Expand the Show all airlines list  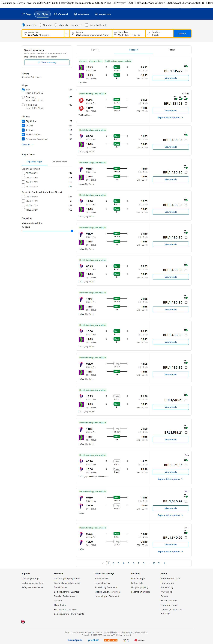[x=27, y=144]
